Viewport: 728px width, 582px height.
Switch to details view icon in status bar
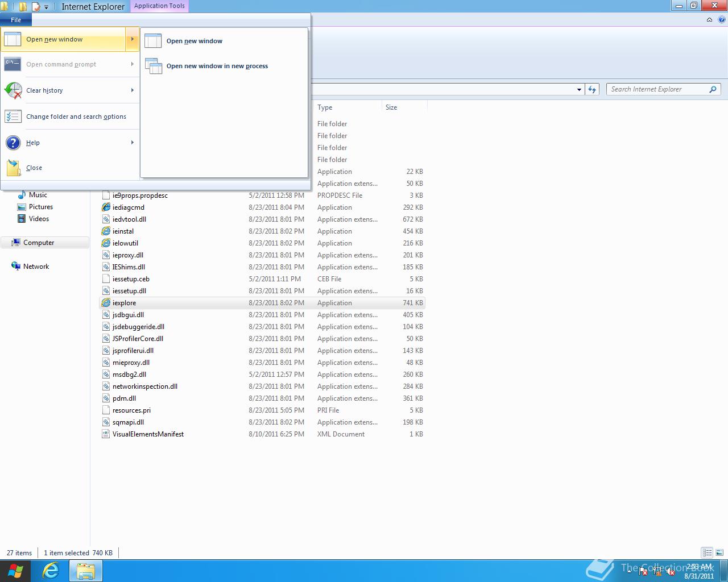click(707, 552)
